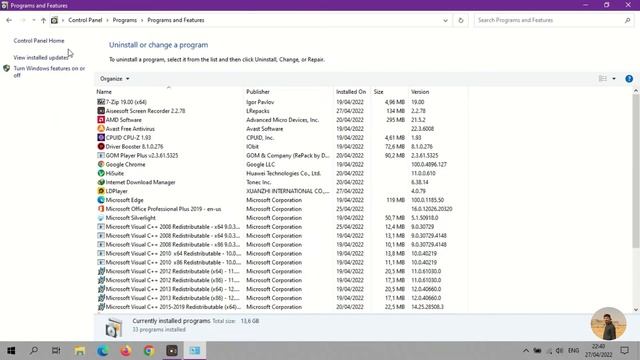Open Firefox from the taskbar

tap(126, 350)
